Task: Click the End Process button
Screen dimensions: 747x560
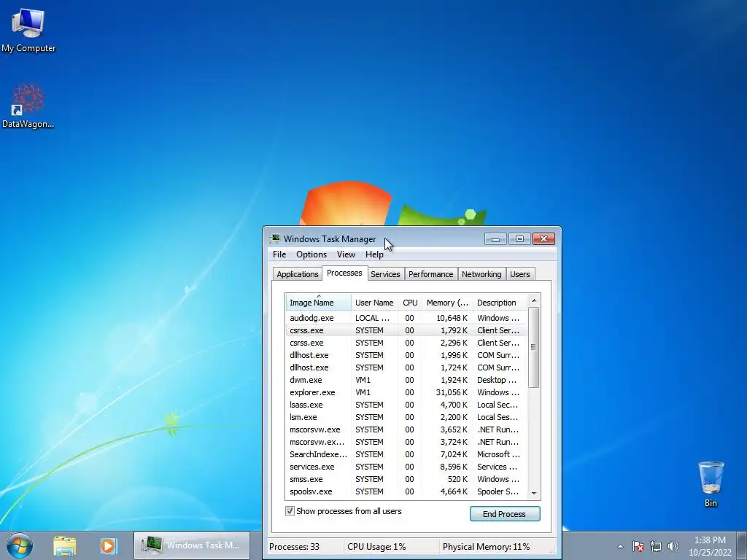Action: tap(505, 514)
